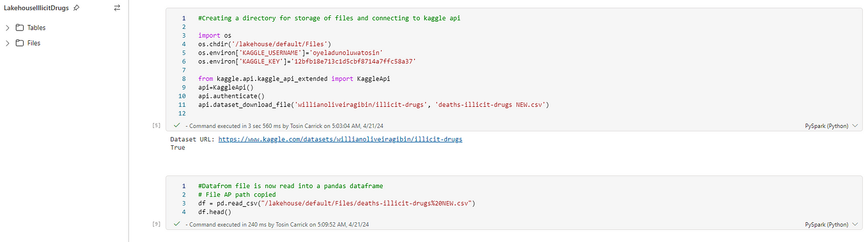Select the Files node label
The image size is (868, 242).
pyautogui.click(x=34, y=43)
